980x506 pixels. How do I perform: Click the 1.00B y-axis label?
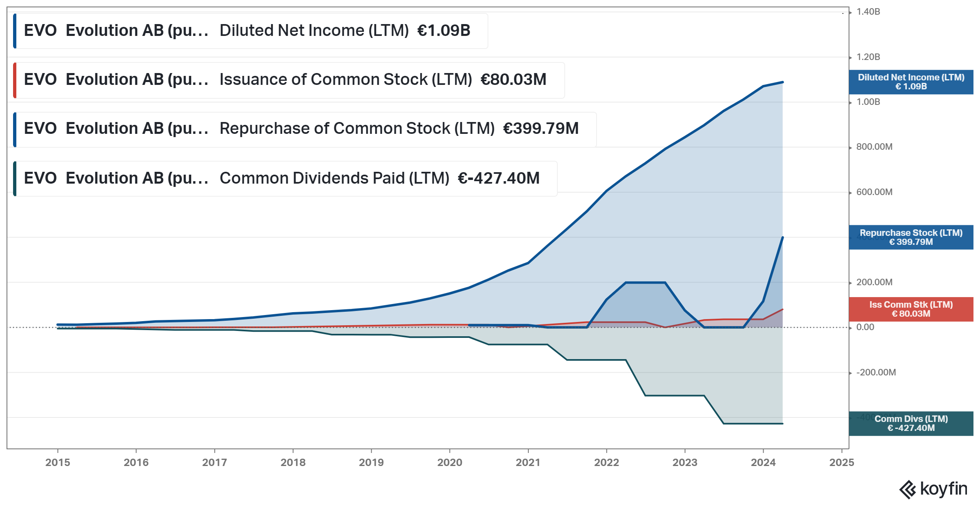pos(868,102)
